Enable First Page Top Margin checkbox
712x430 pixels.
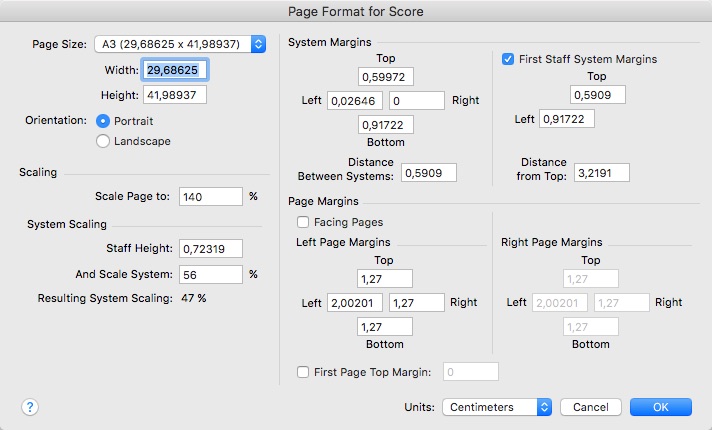[x=303, y=372]
